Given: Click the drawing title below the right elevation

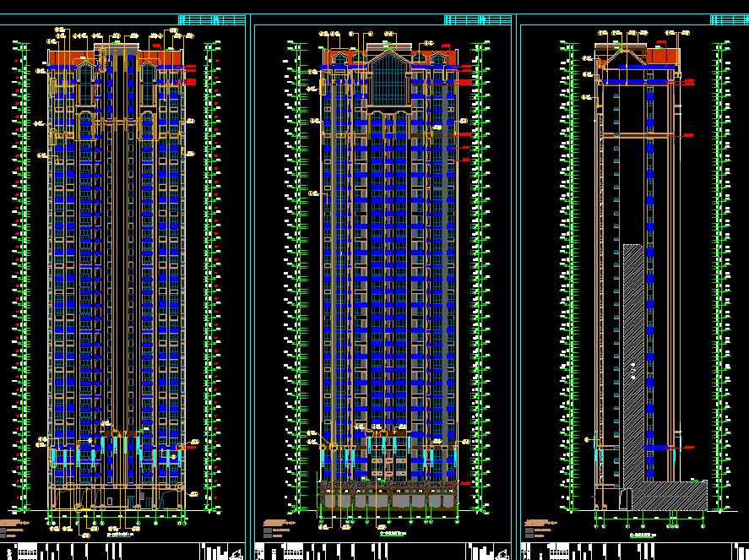Looking at the screenshot, I should click(x=643, y=536).
